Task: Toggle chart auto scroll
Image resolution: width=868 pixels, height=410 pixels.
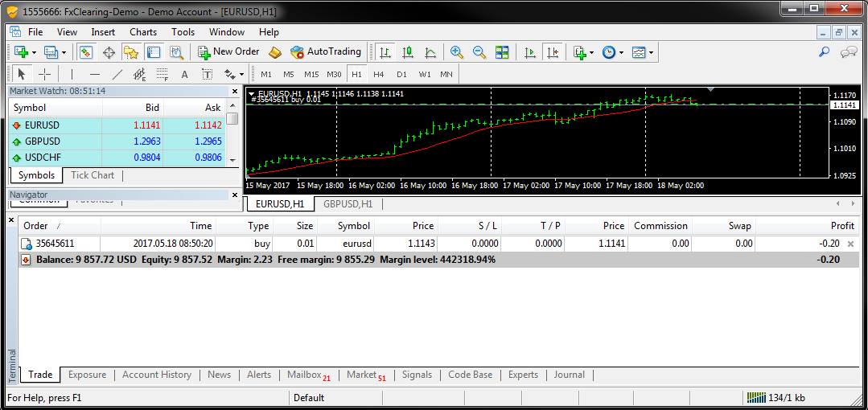Action: (x=529, y=52)
